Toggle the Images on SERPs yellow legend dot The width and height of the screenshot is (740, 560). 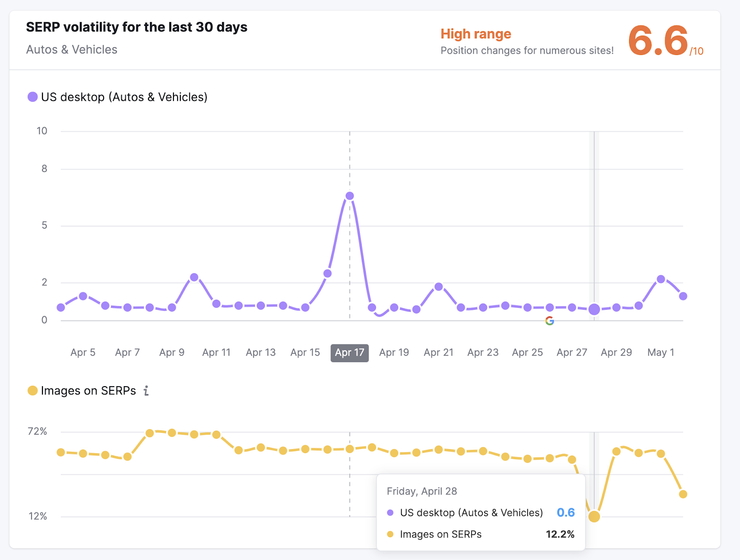[32, 391]
